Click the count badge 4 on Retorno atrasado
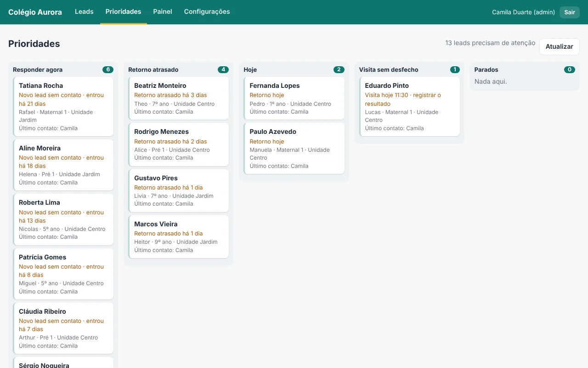This screenshot has height=368, width=588. pyautogui.click(x=223, y=70)
